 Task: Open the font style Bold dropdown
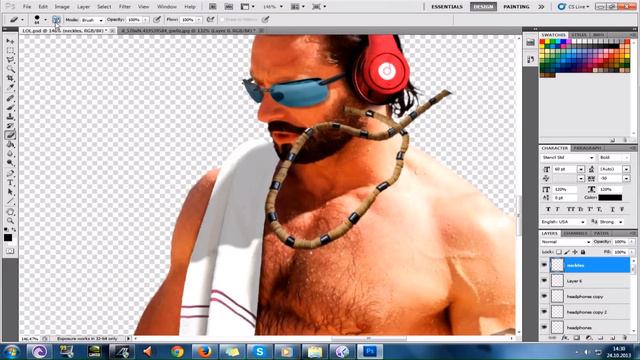pyautogui.click(x=614, y=158)
